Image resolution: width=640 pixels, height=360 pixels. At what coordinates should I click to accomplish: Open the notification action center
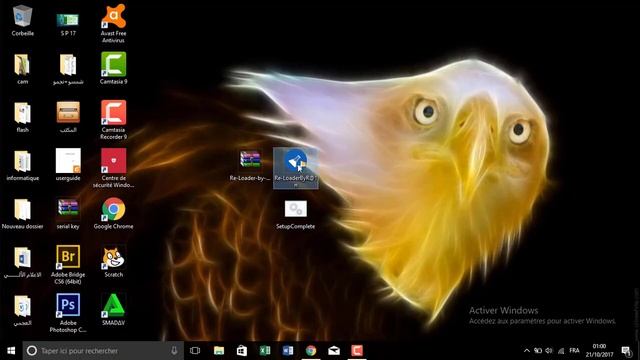pos(626,351)
